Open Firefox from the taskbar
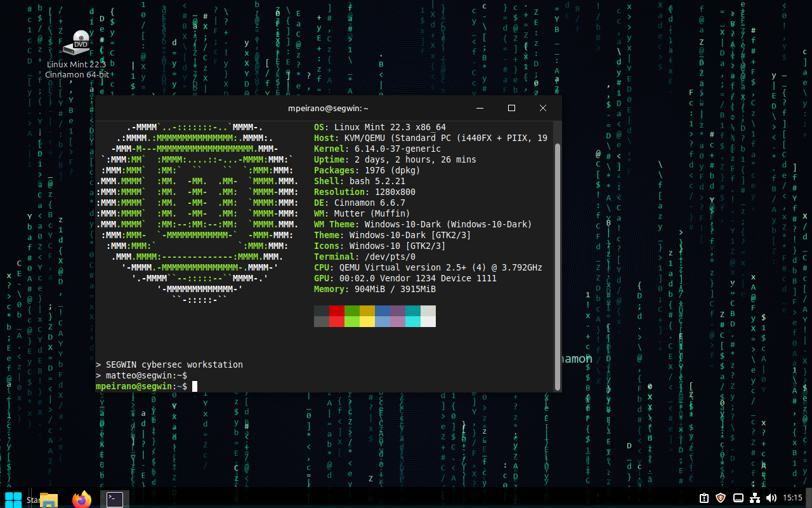Screen dimensions: 812x508 click(82, 500)
